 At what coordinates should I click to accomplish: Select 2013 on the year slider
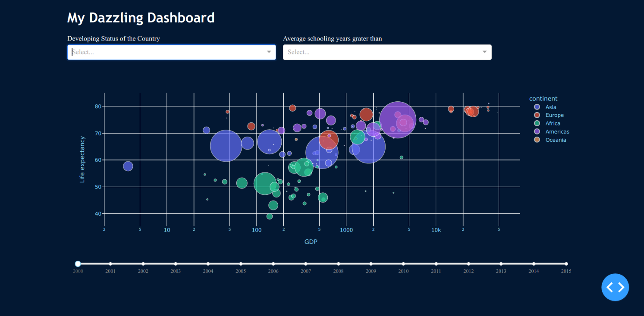click(x=501, y=264)
